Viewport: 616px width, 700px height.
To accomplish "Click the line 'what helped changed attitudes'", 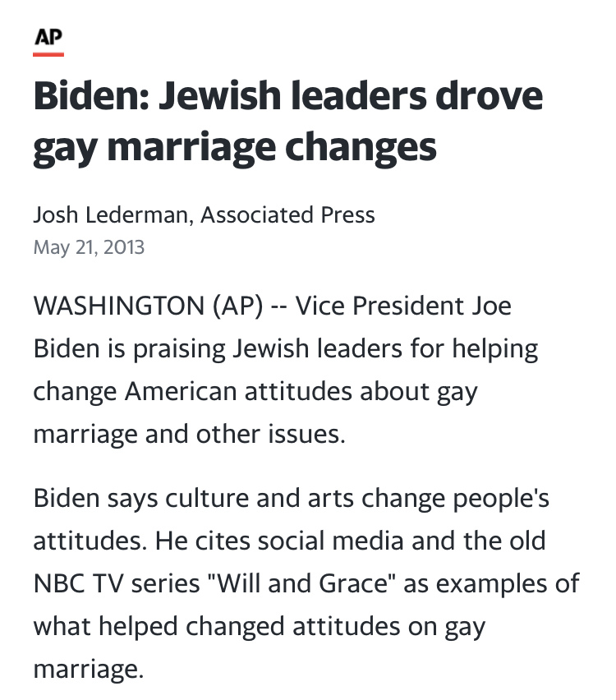I will [217, 626].
